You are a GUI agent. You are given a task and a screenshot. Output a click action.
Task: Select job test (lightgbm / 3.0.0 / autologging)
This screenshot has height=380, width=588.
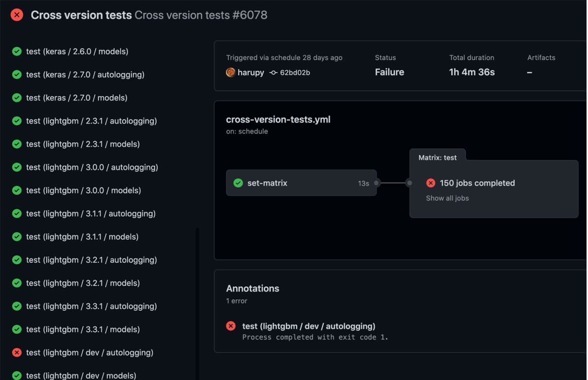(x=92, y=168)
